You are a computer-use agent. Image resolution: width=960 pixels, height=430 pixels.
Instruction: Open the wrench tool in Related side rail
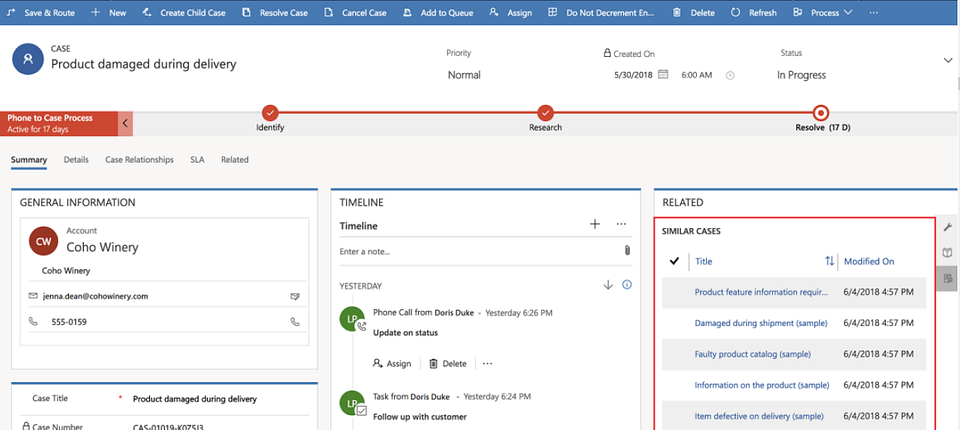click(x=948, y=227)
